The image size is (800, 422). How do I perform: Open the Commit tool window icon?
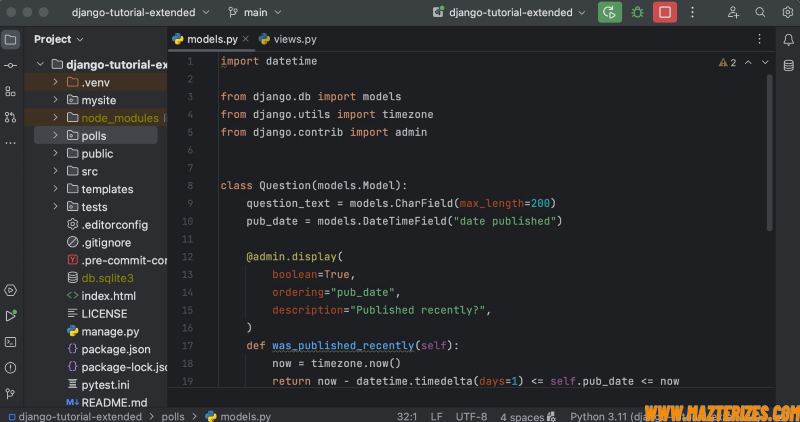tap(10, 66)
